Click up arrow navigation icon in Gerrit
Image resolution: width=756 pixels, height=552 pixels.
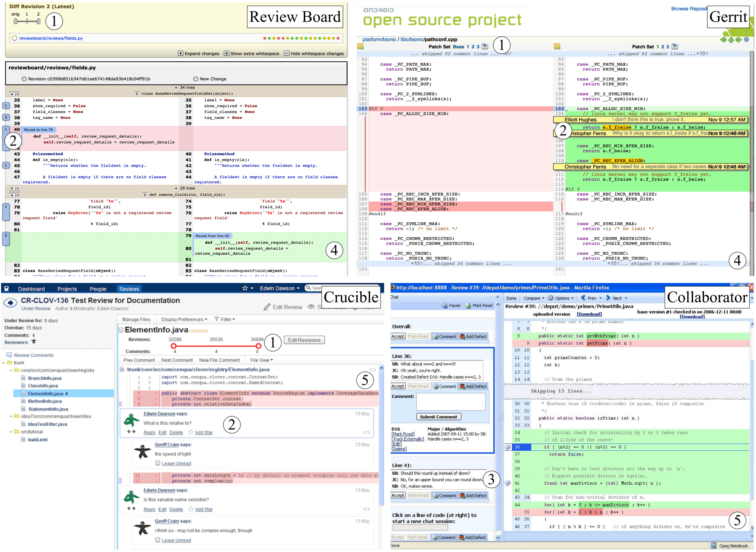(x=731, y=40)
